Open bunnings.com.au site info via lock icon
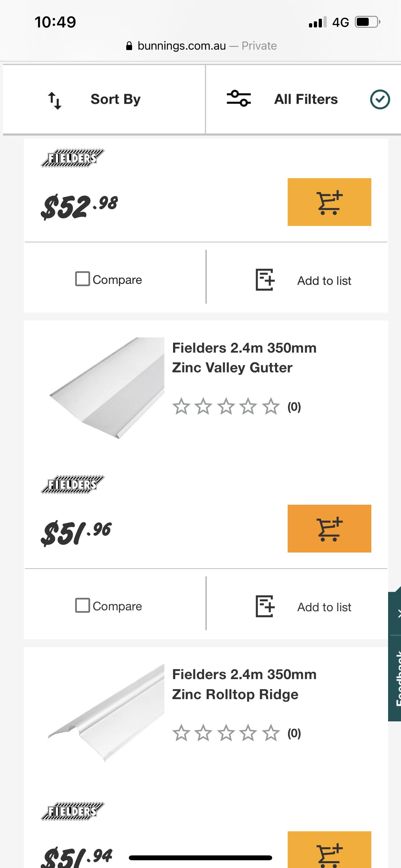Viewport: 401px width, 868px height. point(129,46)
